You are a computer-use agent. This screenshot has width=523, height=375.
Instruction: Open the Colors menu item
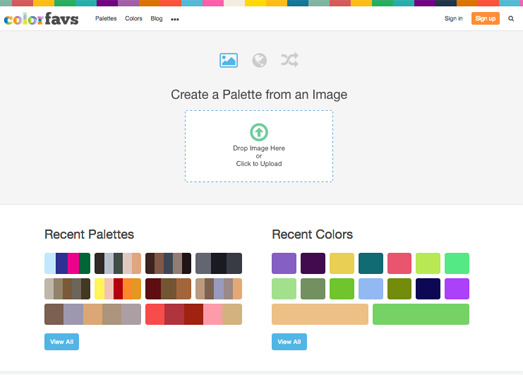pyautogui.click(x=133, y=19)
